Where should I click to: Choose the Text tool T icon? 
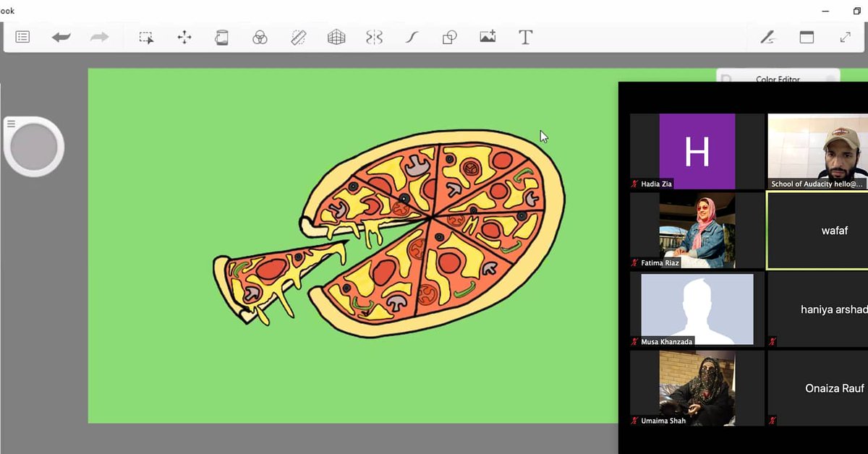pyautogui.click(x=526, y=38)
